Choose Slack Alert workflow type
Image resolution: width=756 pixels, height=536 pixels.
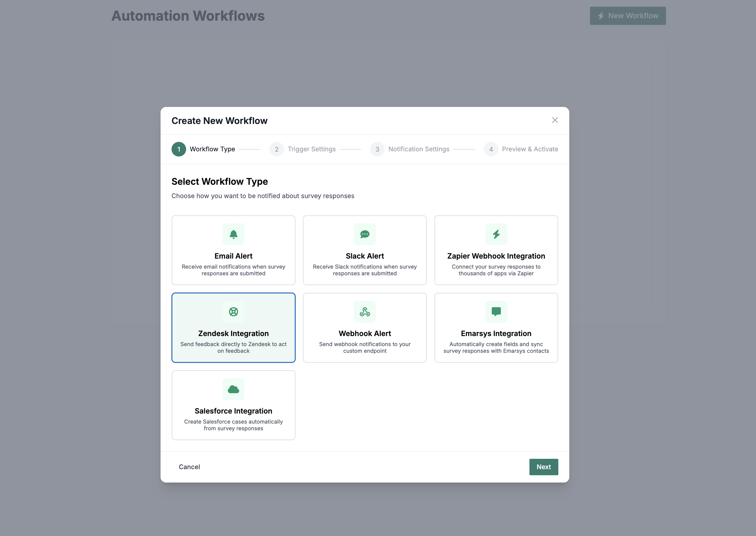(x=365, y=256)
